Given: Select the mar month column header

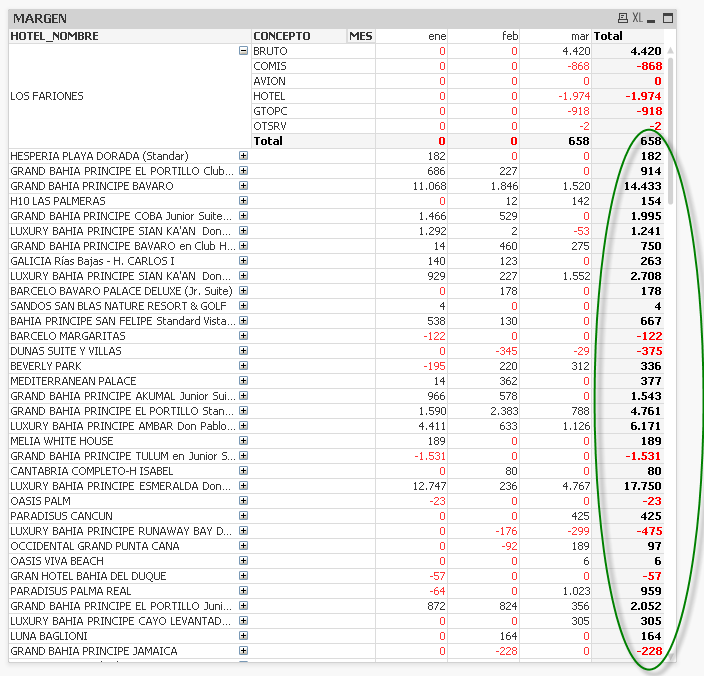Looking at the screenshot, I should pos(555,36).
